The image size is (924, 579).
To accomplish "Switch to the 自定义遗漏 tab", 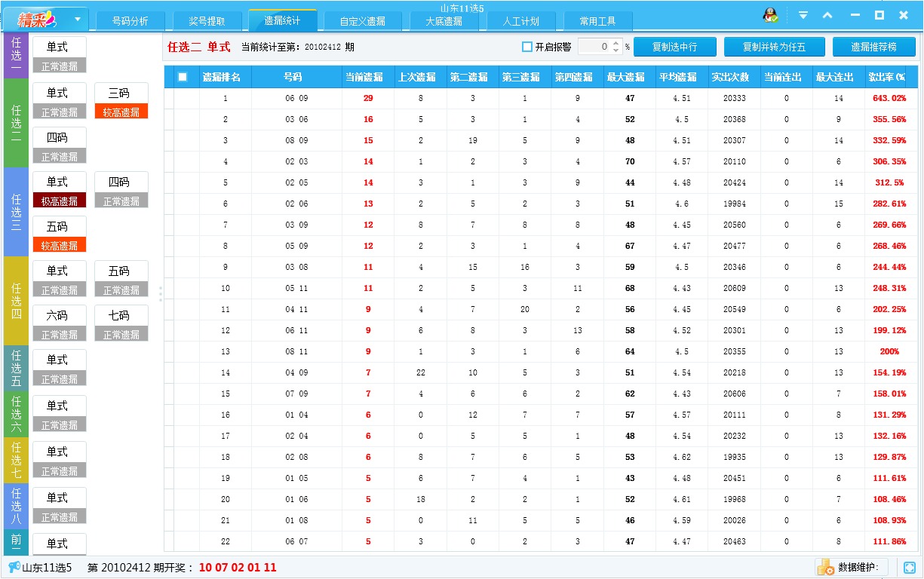I will 363,21.
